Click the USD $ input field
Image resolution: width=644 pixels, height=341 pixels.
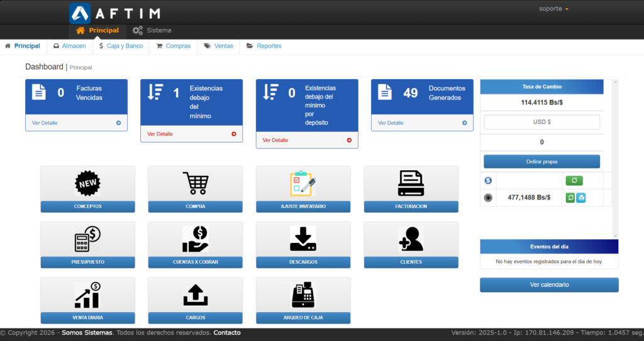click(541, 122)
